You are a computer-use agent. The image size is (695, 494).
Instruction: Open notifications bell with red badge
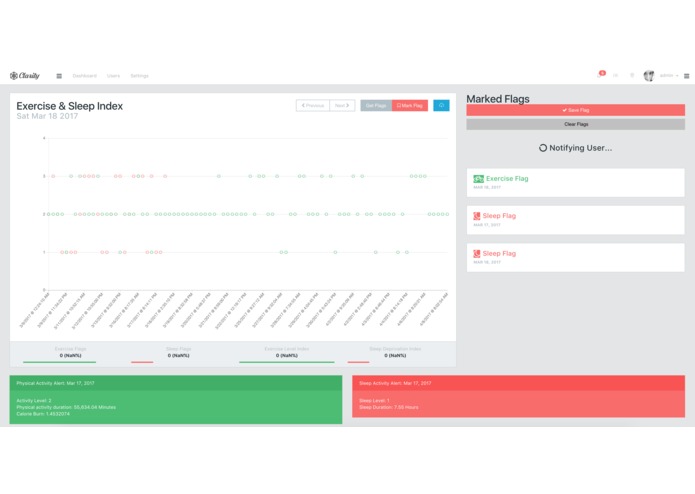(x=601, y=74)
